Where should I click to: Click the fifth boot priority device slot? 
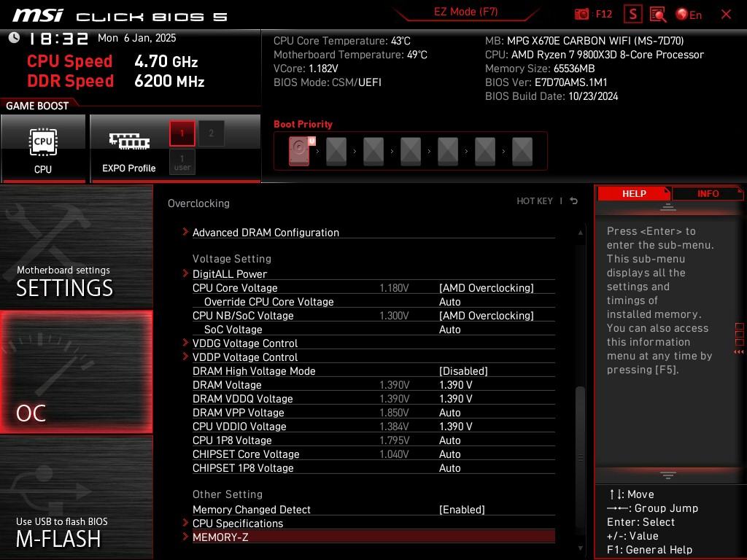click(448, 152)
